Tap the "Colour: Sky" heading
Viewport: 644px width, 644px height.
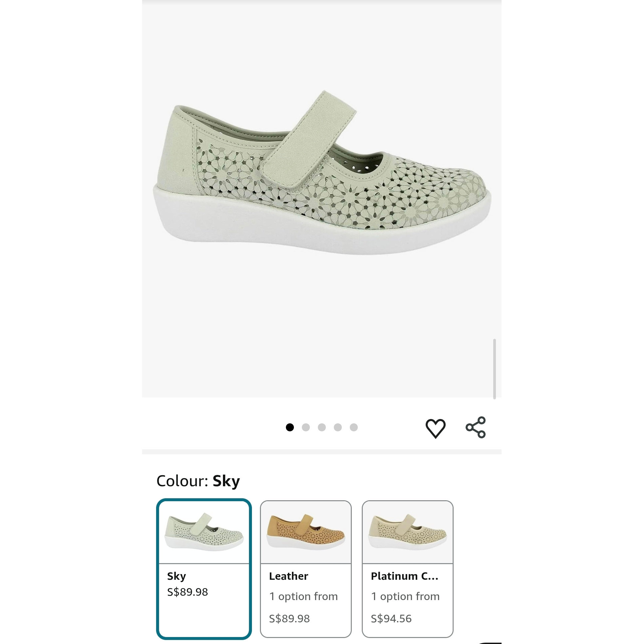click(x=198, y=481)
